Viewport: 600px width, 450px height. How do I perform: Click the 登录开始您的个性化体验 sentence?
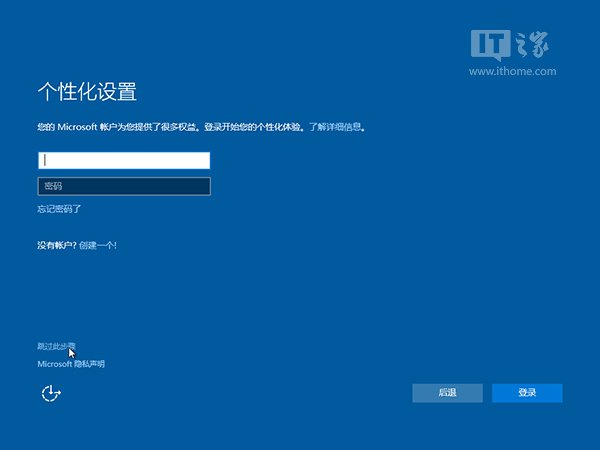click(x=253, y=128)
